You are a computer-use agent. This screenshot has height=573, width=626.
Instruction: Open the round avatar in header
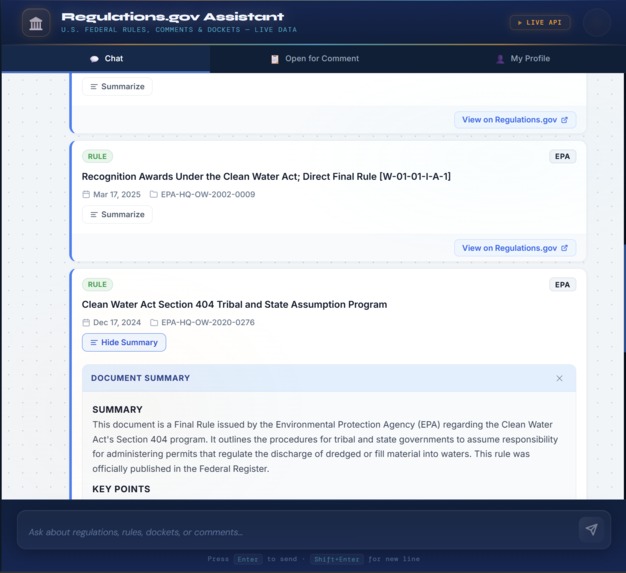[x=596, y=23]
